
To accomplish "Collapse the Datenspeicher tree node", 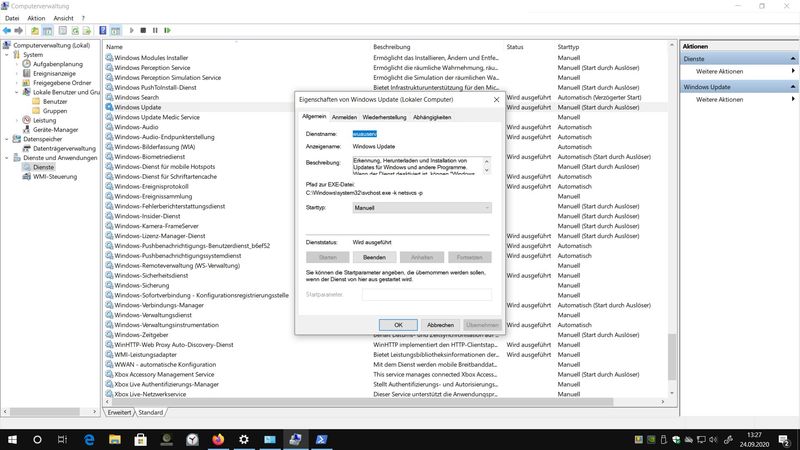I will tap(7, 139).
